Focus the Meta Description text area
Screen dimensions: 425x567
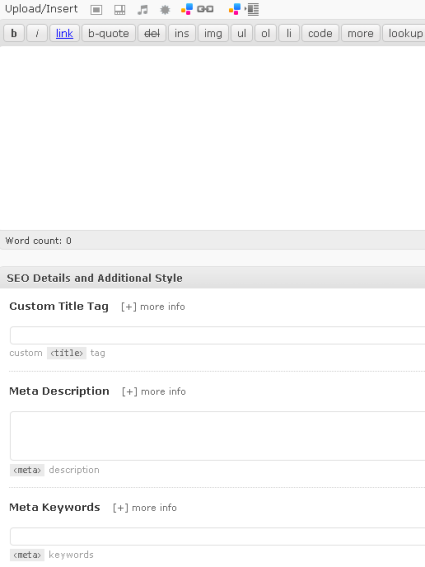click(x=217, y=436)
